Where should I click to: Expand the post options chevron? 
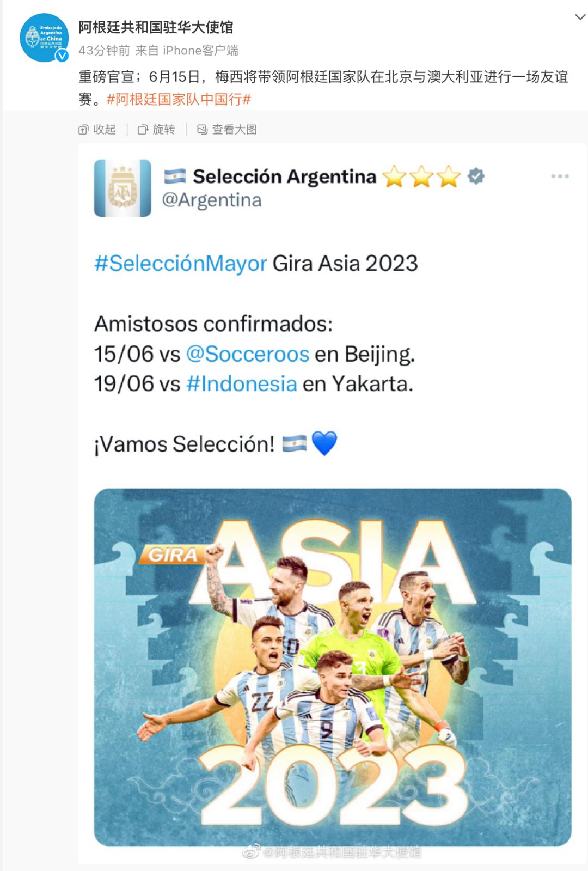[x=579, y=17]
